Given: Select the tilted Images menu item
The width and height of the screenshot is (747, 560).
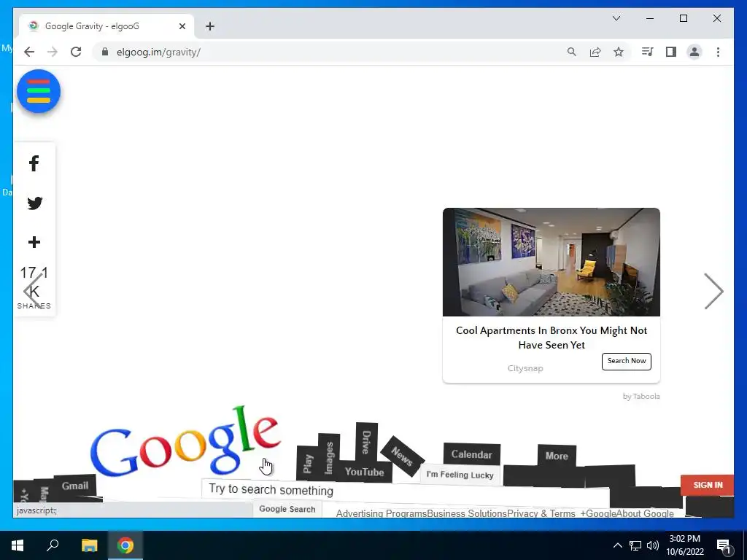Looking at the screenshot, I should pos(329,458).
